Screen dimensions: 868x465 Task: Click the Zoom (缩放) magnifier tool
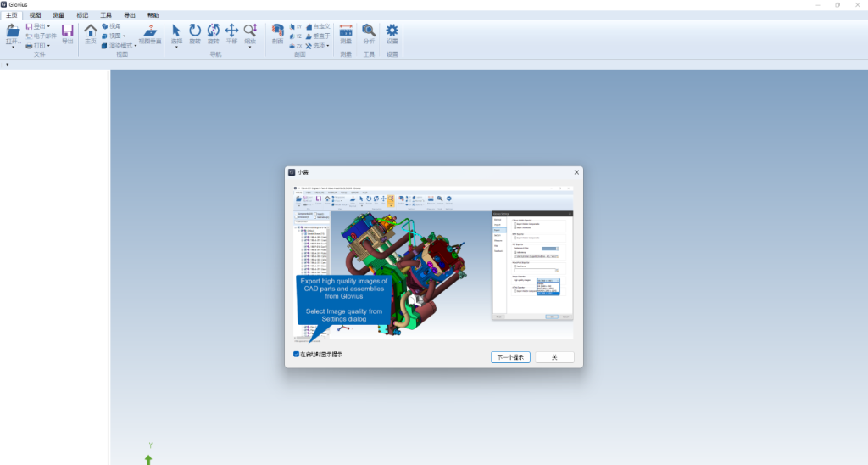pos(250,31)
